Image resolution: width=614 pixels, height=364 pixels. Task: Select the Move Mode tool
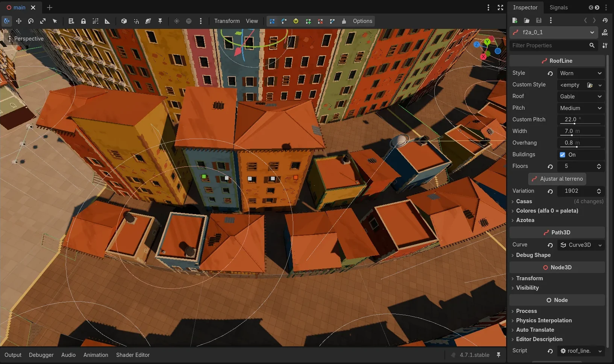(x=19, y=21)
